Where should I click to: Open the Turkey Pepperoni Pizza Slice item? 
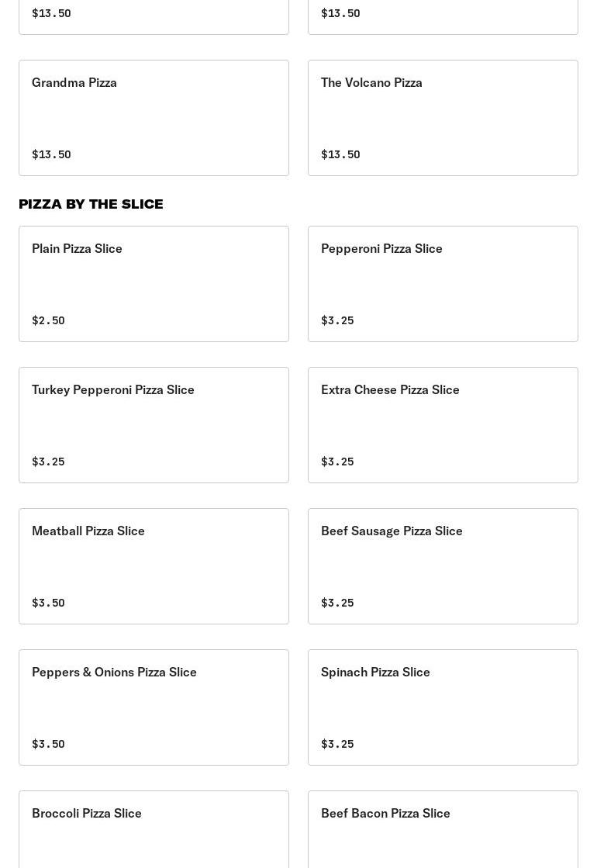(154, 424)
